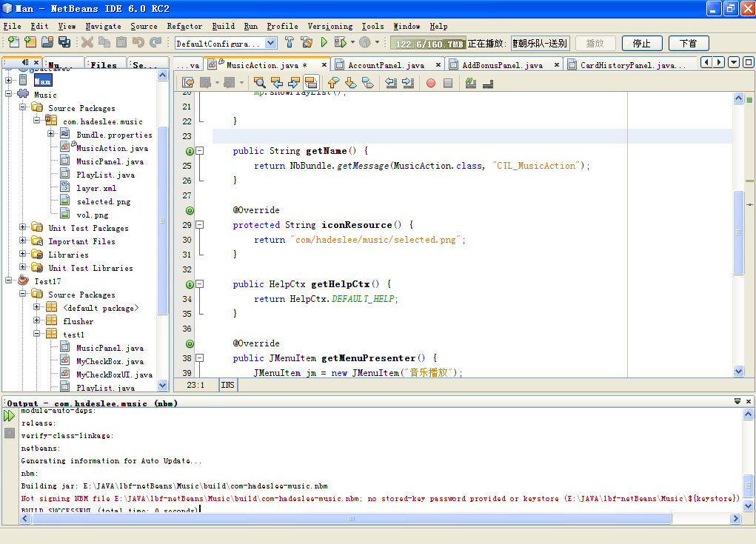Expand the Important Files node
Image resolution: width=756 pixels, height=544 pixels.
(23, 240)
